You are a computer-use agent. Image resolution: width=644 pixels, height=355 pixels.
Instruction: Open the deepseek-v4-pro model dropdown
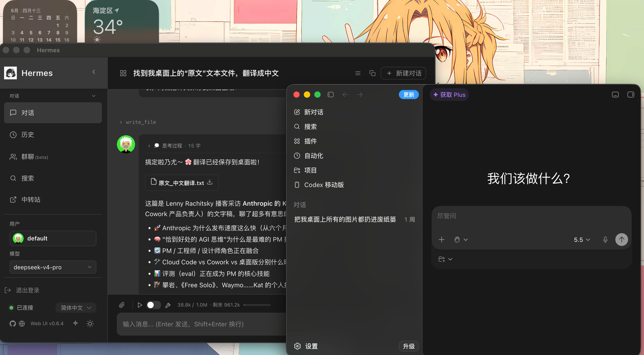tap(53, 267)
